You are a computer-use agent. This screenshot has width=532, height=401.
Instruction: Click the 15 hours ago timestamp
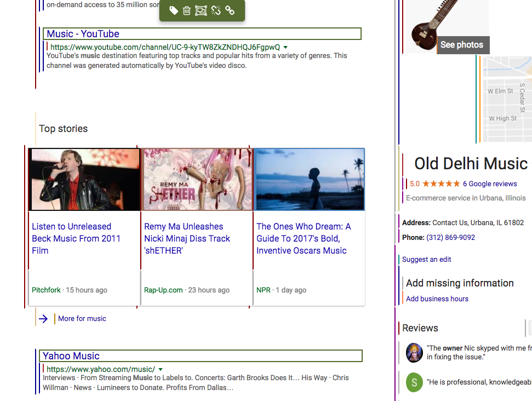[87, 290]
